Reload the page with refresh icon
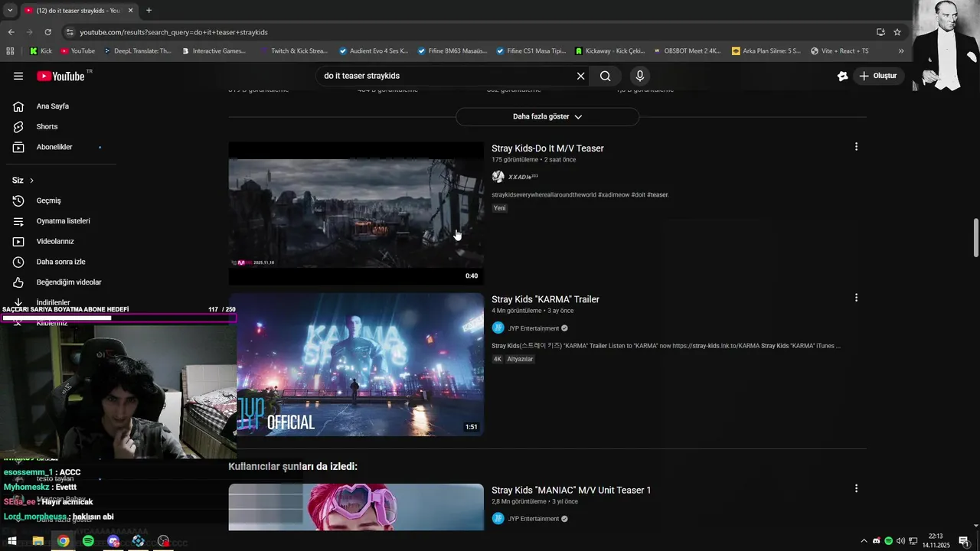 47,32
